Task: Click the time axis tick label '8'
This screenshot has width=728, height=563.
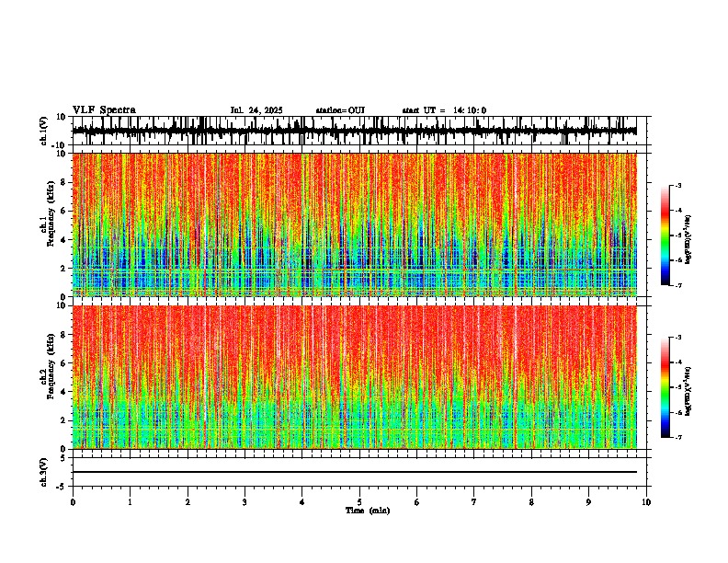Action: pos(531,502)
